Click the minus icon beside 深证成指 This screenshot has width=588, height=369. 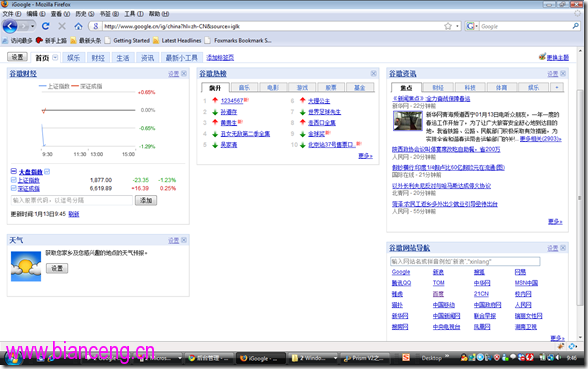14,188
